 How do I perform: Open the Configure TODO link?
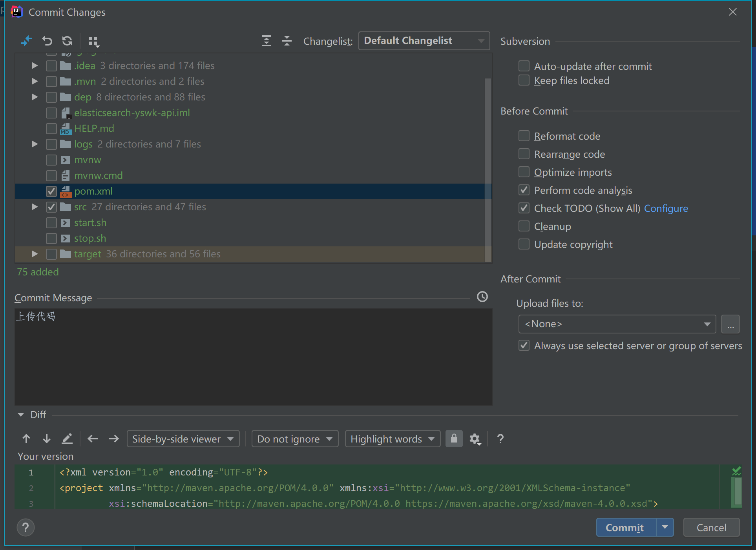[x=666, y=208]
